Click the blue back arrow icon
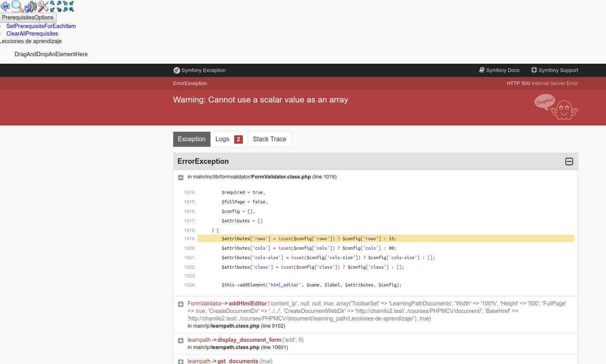Screen dimensions: 606x364 point(5,6)
